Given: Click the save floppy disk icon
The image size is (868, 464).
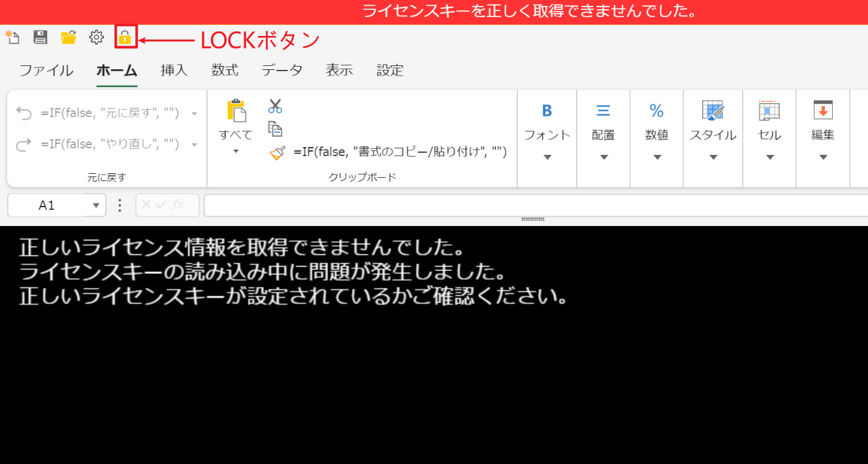Looking at the screenshot, I should [40, 37].
